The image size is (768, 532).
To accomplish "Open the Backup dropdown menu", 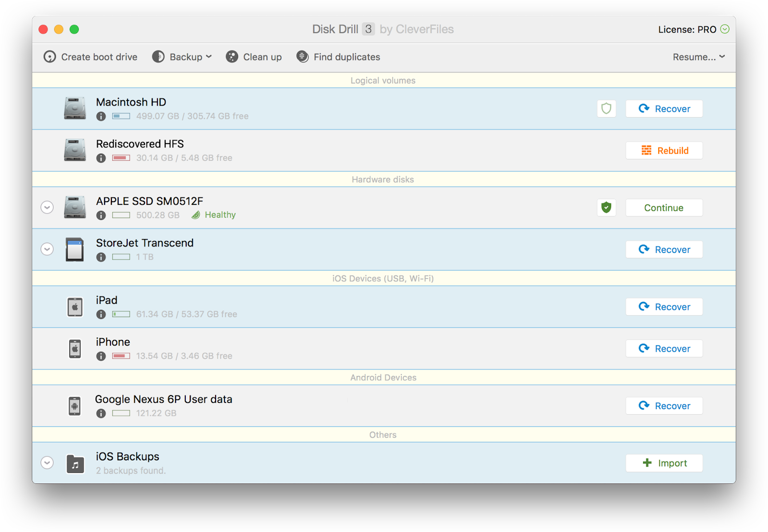I will [x=182, y=57].
